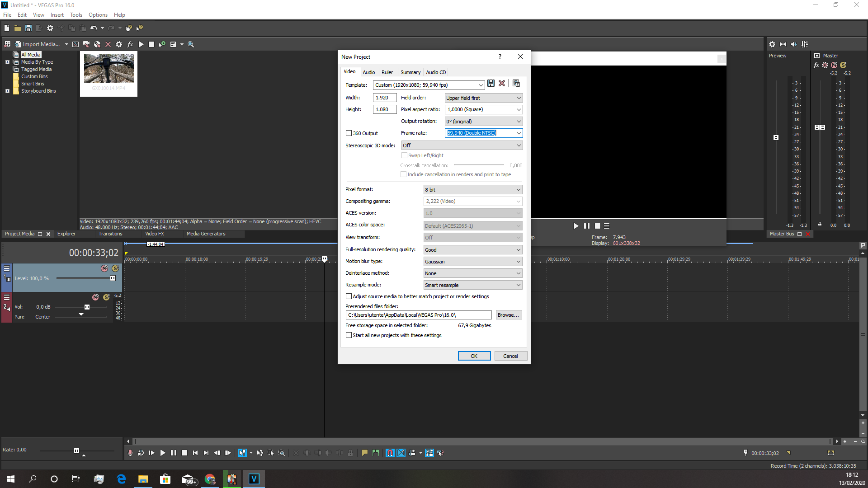
Task: Switch to the Audio tab in New Project
Action: [368, 72]
